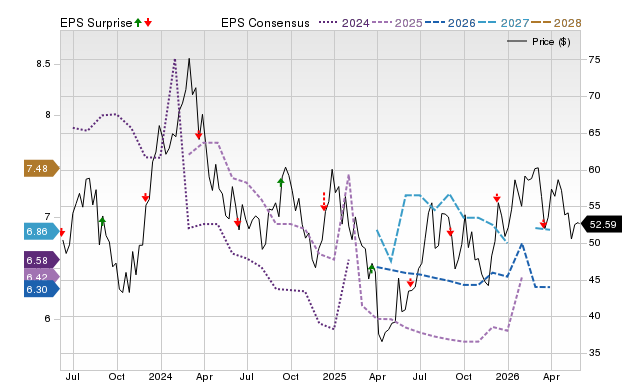Select red surprise arrow just before Jul 2025

pyautogui.click(x=410, y=282)
